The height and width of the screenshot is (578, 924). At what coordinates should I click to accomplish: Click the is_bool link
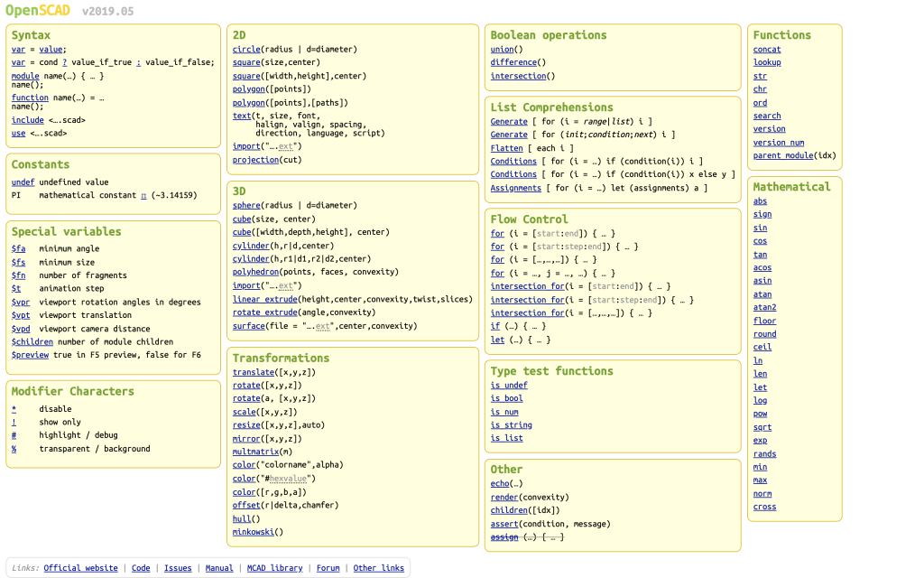(x=507, y=398)
